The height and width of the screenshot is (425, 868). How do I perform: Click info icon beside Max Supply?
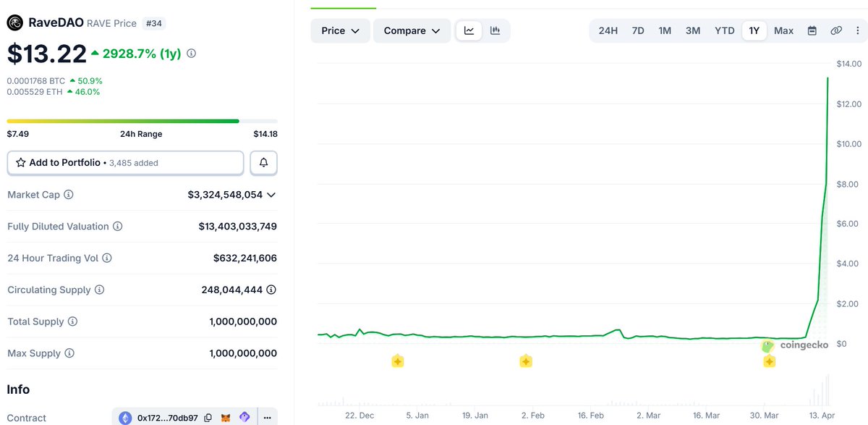click(x=69, y=353)
